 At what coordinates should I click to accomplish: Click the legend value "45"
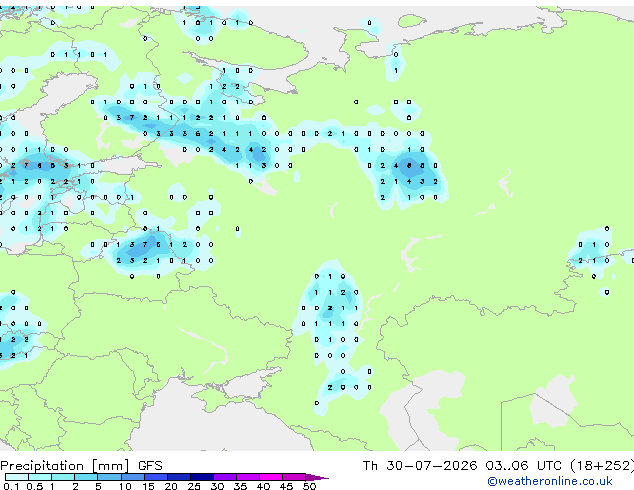[x=286, y=486]
